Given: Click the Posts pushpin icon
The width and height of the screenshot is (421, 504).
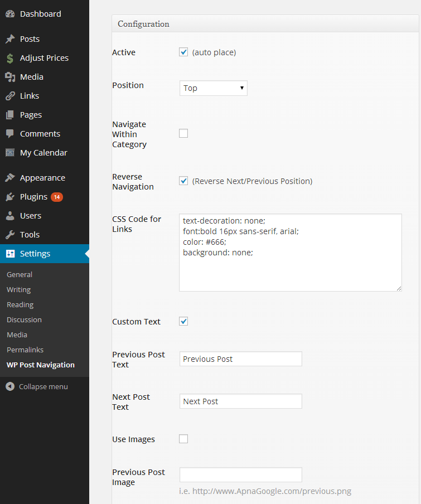Looking at the screenshot, I should (x=10, y=39).
